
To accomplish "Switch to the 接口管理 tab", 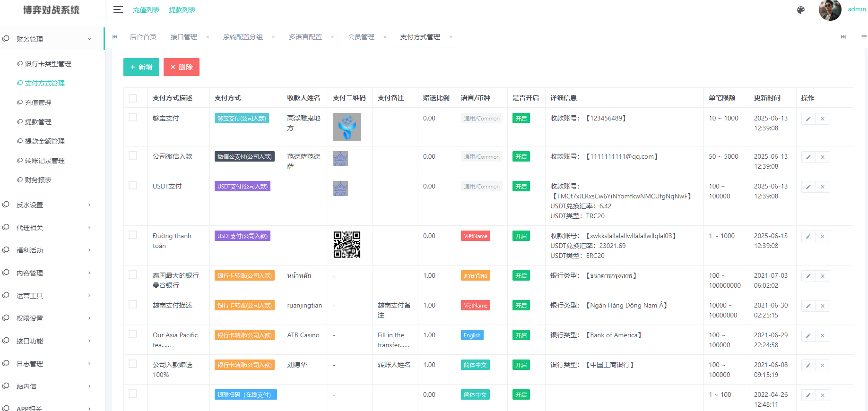I will (x=183, y=37).
